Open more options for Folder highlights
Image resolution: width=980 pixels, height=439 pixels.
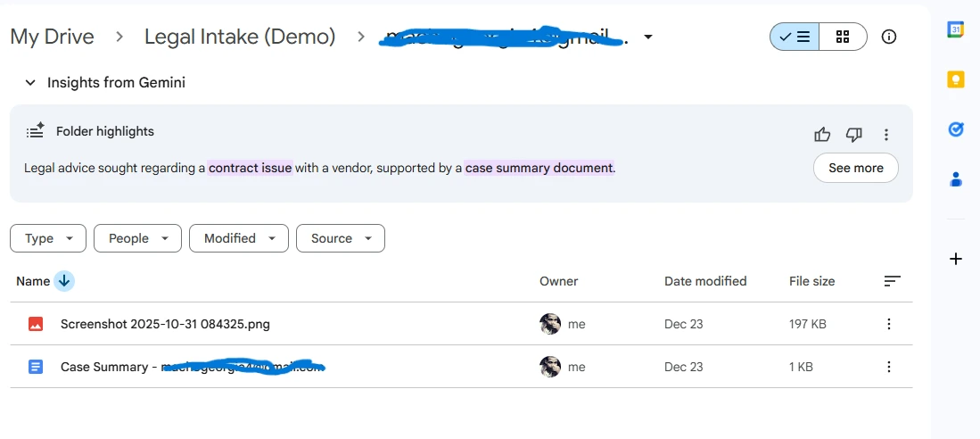pyautogui.click(x=885, y=135)
